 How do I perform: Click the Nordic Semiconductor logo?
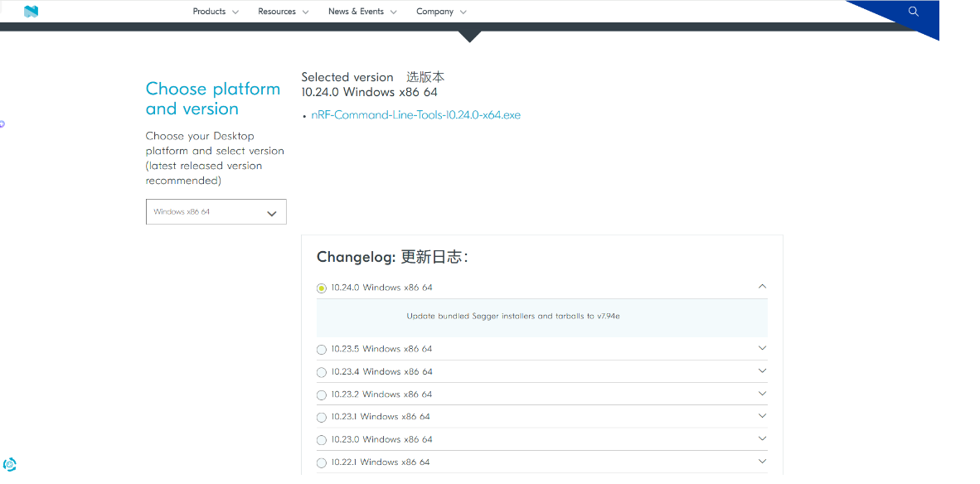point(31,12)
